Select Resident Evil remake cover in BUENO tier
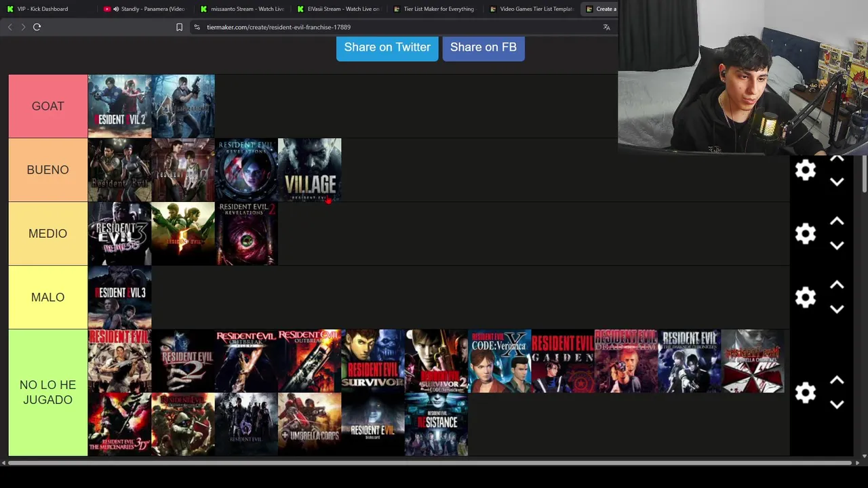This screenshot has height=488, width=868. [x=119, y=170]
